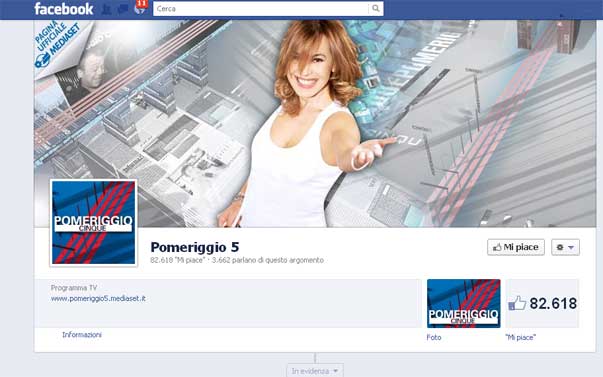This screenshot has height=377, width=603.
Task: Click the search magnifier icon
Action: point(376,8)
